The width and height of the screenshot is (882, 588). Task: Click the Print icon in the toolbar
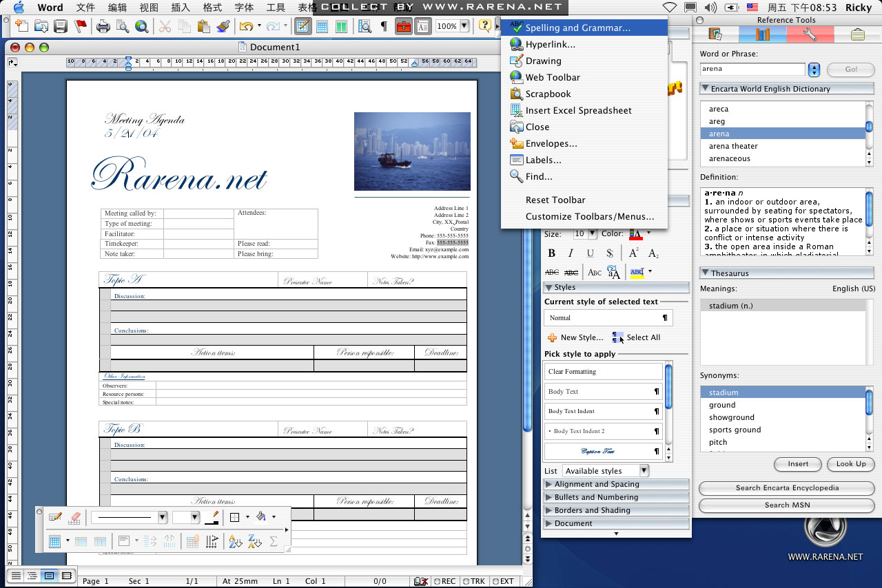click(103, 27)
